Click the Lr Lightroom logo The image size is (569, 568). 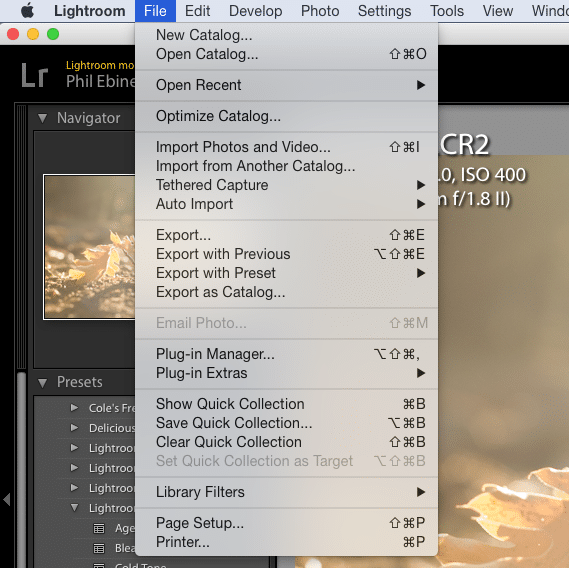tap(34, 75)
